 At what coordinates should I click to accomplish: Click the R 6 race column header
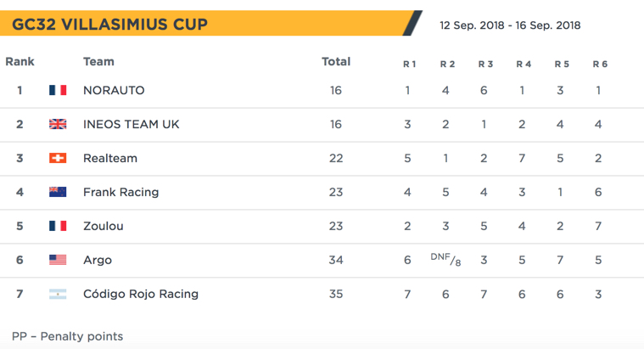click(600, 65)
